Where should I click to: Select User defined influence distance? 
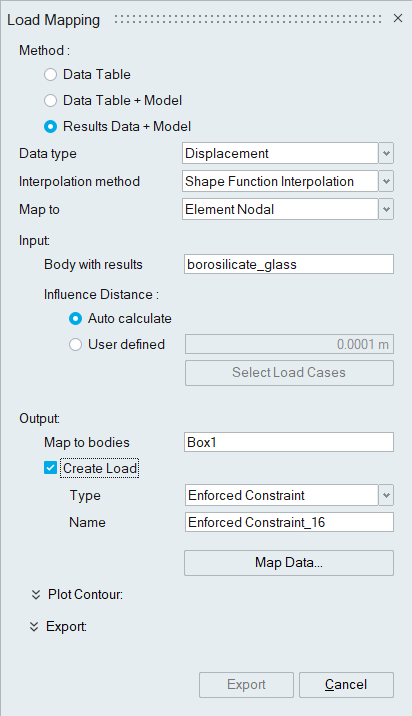[75, 345]
